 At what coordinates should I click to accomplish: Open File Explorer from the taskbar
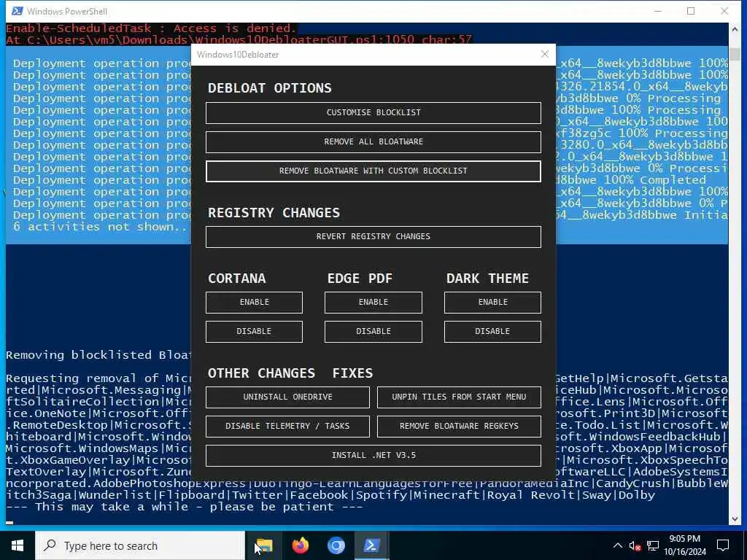click(x=264, y=545)
